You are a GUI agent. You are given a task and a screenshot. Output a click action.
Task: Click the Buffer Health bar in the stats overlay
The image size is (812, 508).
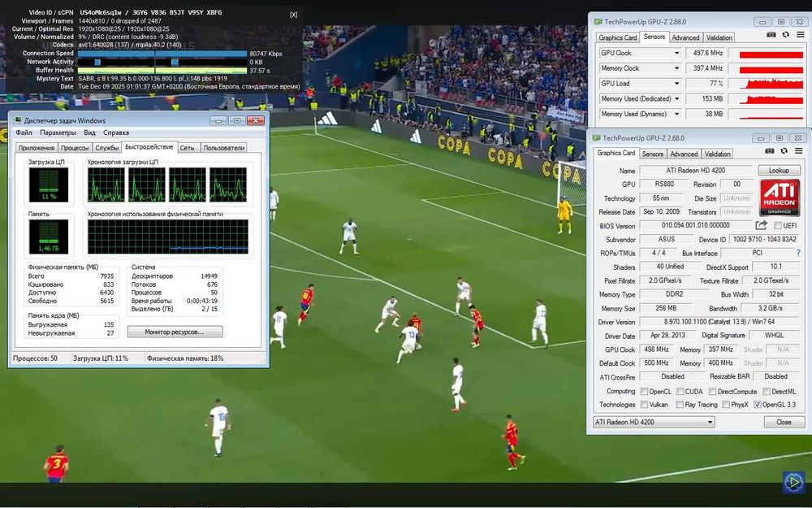[x=162, y=71]
